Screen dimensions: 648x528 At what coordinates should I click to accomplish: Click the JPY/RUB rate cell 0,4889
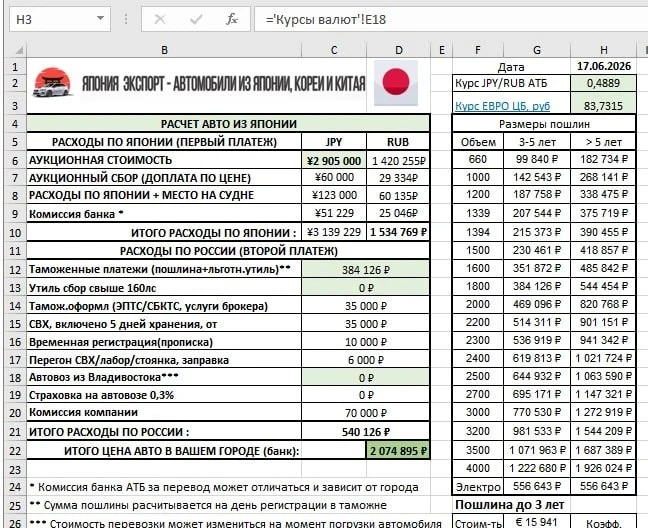(603, 83)
